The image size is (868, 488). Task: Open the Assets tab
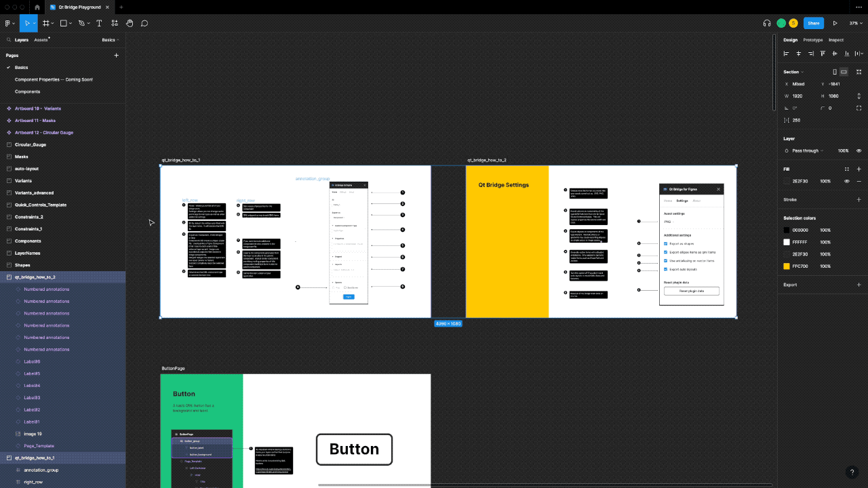coord(41,40)
